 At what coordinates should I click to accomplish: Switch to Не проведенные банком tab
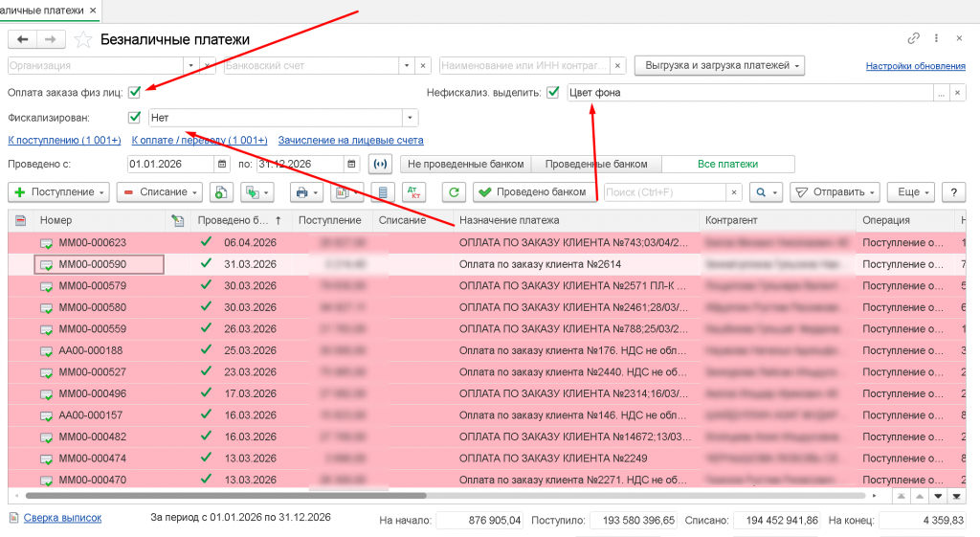pos(464,165)
